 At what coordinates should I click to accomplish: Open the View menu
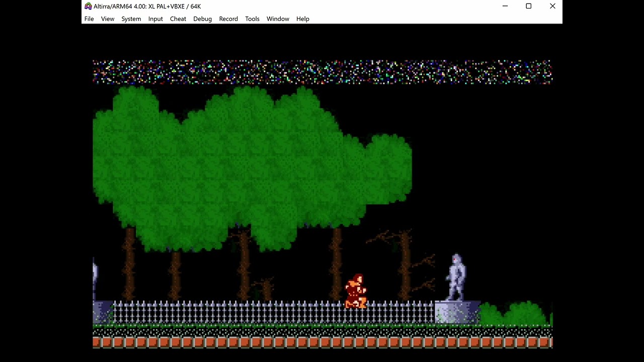pos(108,19)
